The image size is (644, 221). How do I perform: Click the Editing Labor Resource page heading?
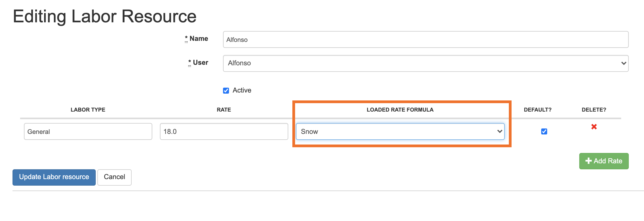click(x=105, y=16)
